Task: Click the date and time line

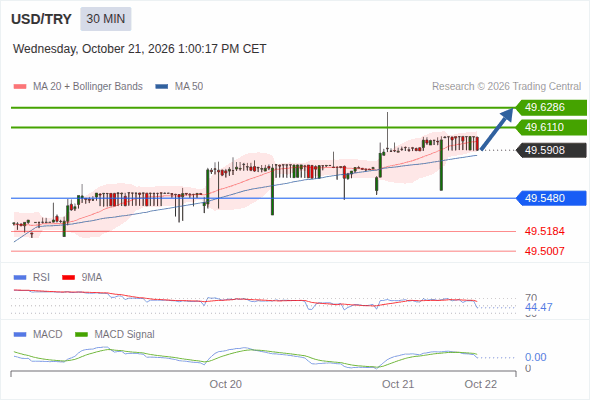Action: [x=140, y=49]
